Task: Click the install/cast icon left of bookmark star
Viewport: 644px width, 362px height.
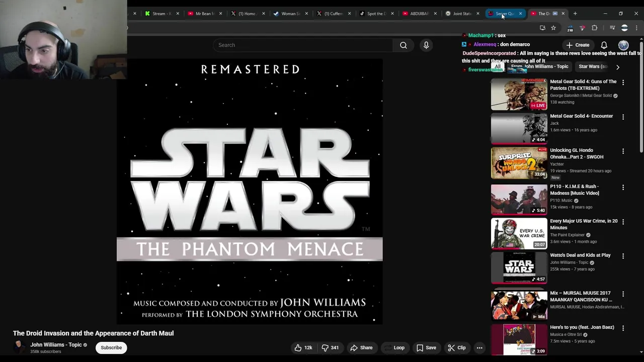Action: tap(542, 28)
